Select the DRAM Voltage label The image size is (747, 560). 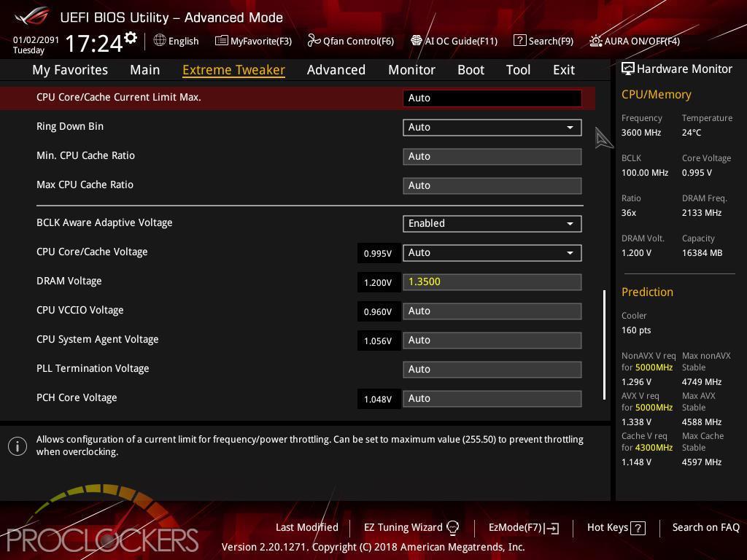click(69, 281)
